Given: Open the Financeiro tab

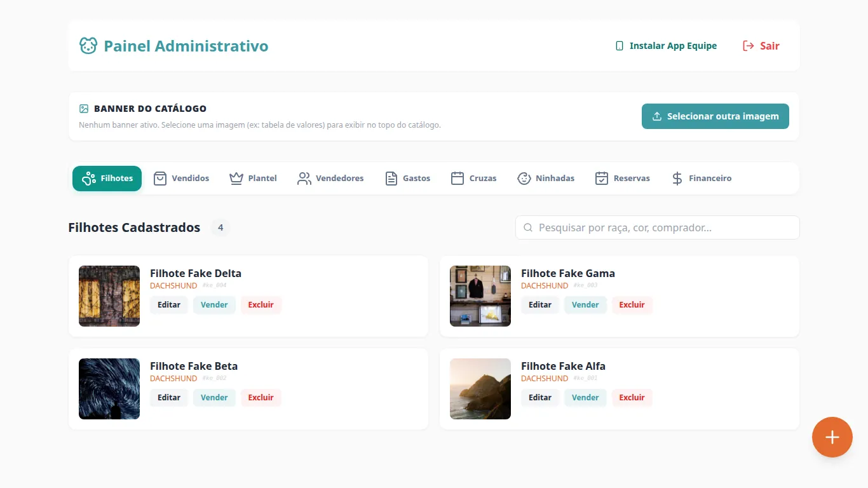Looking at the screenshot, I should tap(702, 179).
